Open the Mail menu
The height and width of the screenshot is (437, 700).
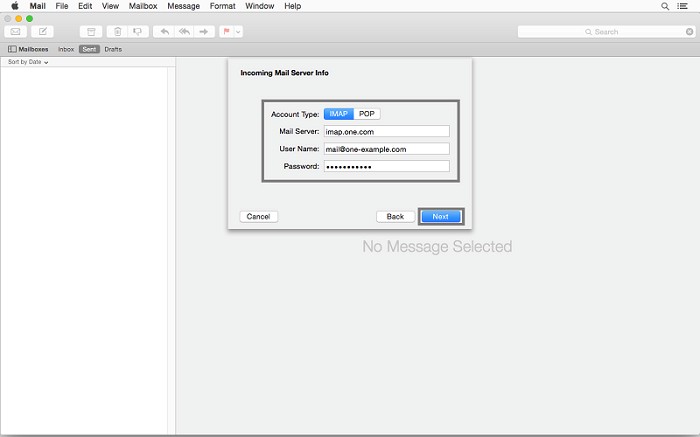point(38,6)
